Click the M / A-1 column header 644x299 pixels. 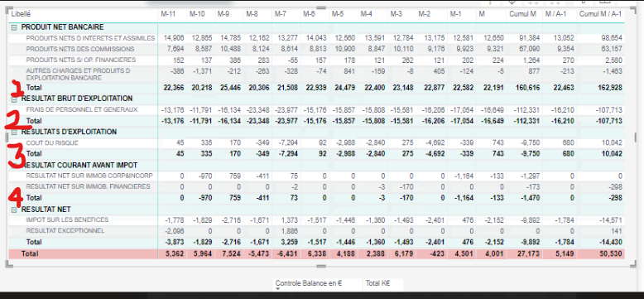click(x=556, y=14)
